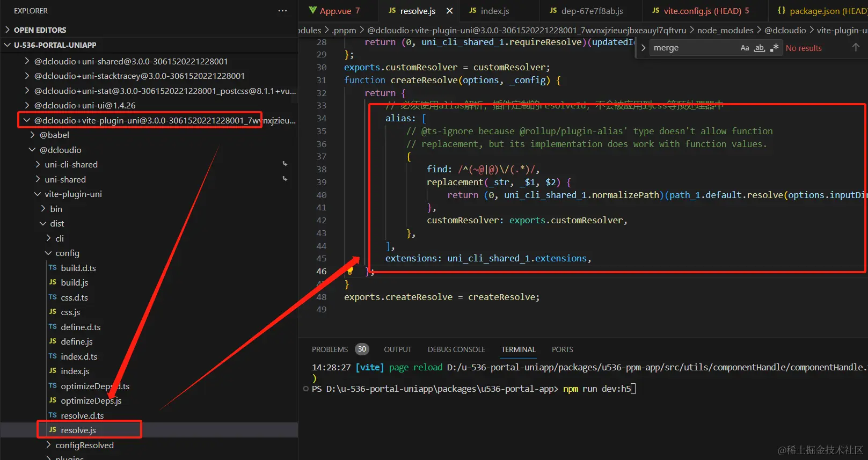Collapse the @dcloudio folder in Explorer tree
The width and height of the screenshot is (868, 460).
point(32,150)
